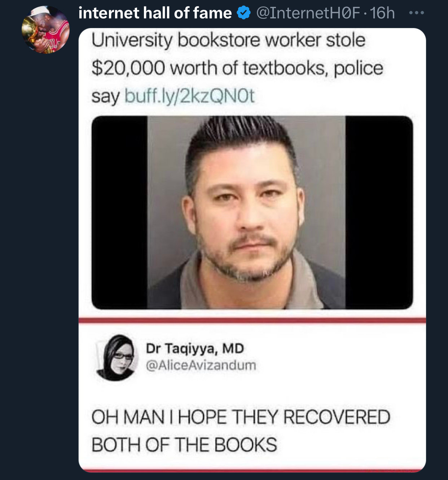This screenshot has height=480, width=448.
Task: Open the internet hall of fame display name
Action: (x=155, y=13)
